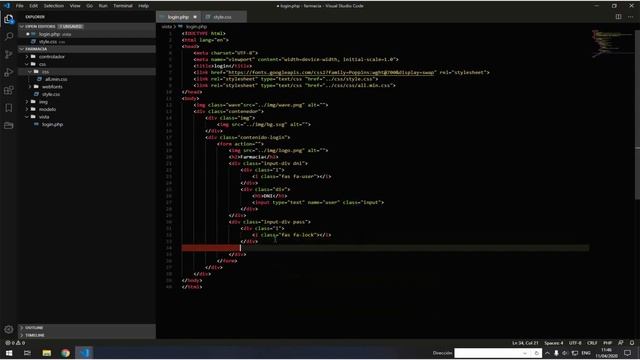This screenshot has height=360, width=640.
Task: Change encoding via UTF-8 status entry
Action: (575, 343)
